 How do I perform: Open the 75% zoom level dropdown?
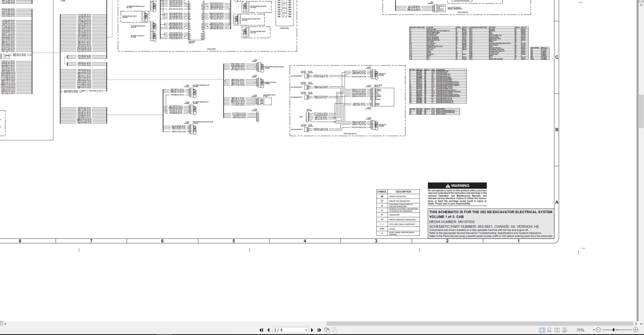tap(594, 330)
